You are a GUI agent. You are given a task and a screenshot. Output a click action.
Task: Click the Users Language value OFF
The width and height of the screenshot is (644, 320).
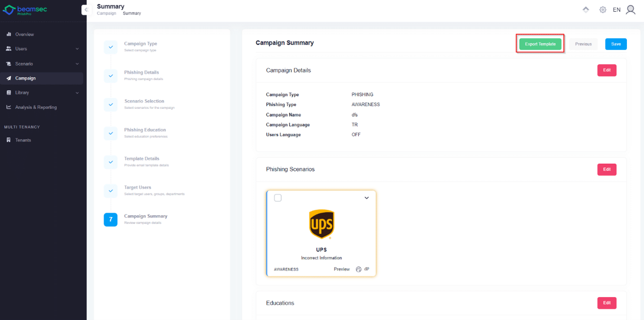[356, 135]
